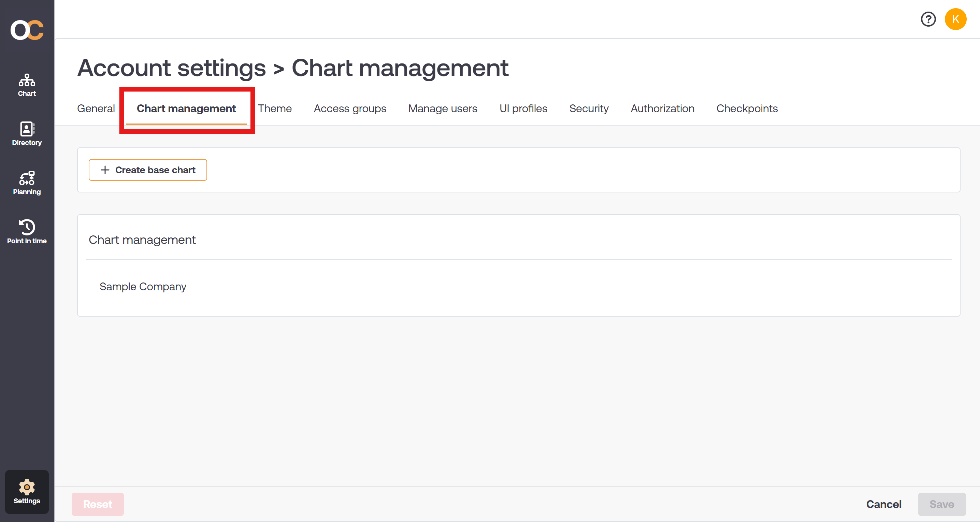Switch to the Security tab

coord(589,109)
